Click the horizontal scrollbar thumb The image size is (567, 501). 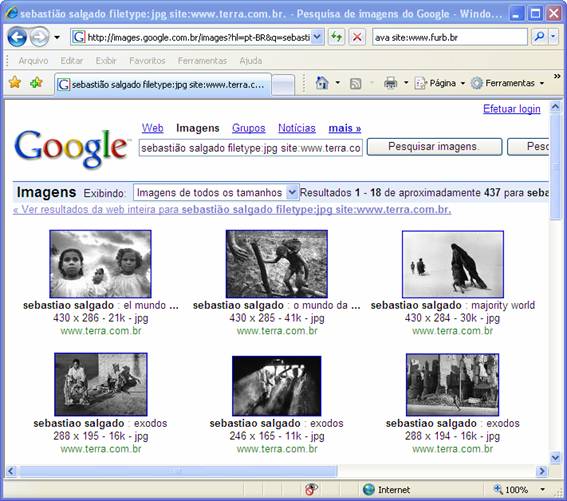(x=178, y=471)
